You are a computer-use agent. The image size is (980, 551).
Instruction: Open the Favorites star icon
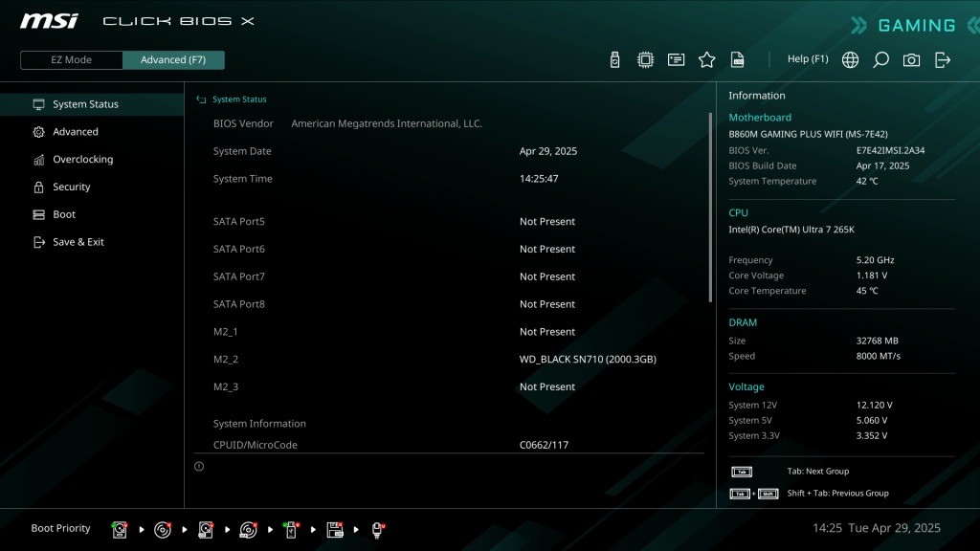(x=706, y=59)
